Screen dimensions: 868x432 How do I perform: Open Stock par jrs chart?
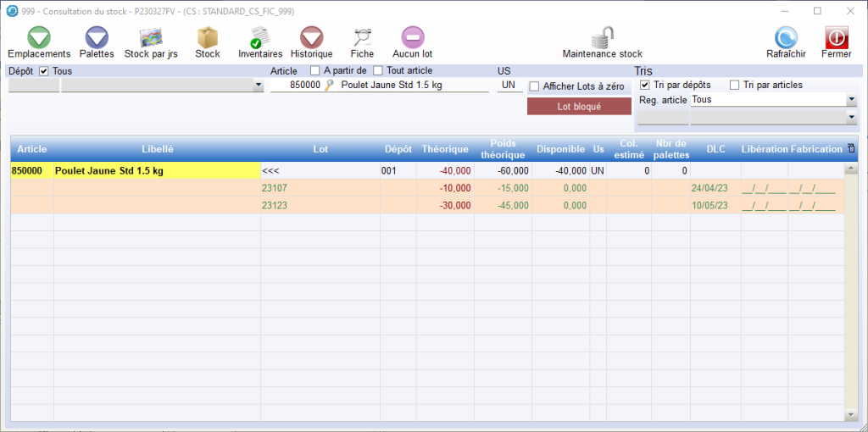(151, 38)
